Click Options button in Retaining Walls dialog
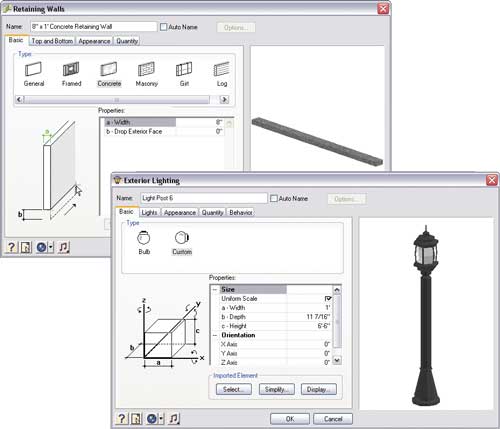The width and height of the screenshot is (500, 429). click(236, 27)
